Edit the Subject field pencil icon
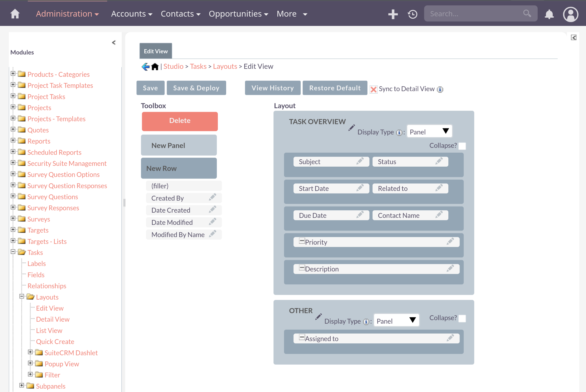This screenshot has height=392, width=586. tap(360, 161)
